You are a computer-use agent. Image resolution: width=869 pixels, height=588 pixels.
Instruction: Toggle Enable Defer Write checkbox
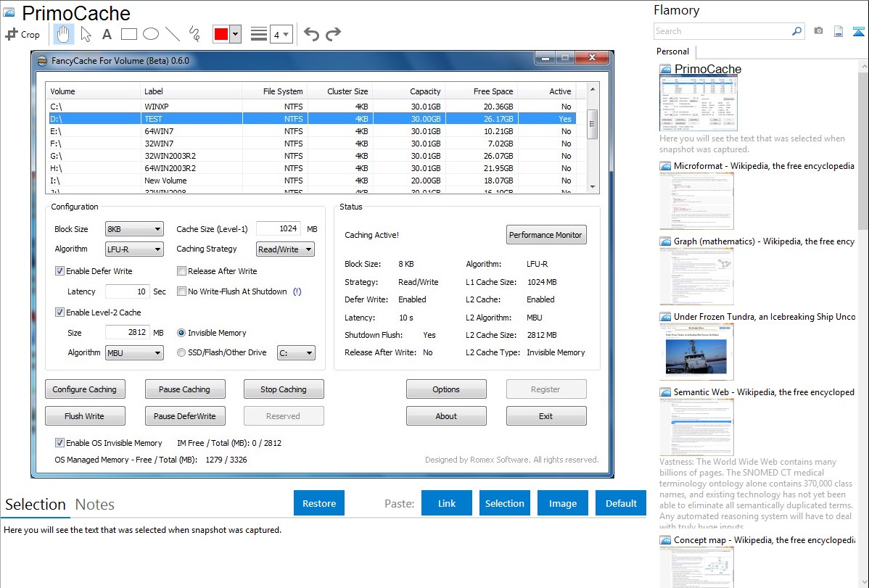(x=59, y=271)
